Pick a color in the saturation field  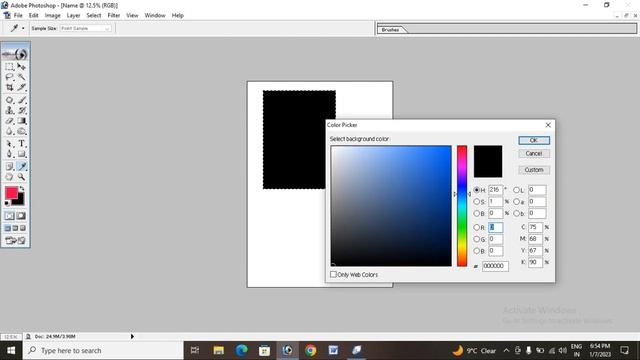pyautogui.click(x=391, y=206)
